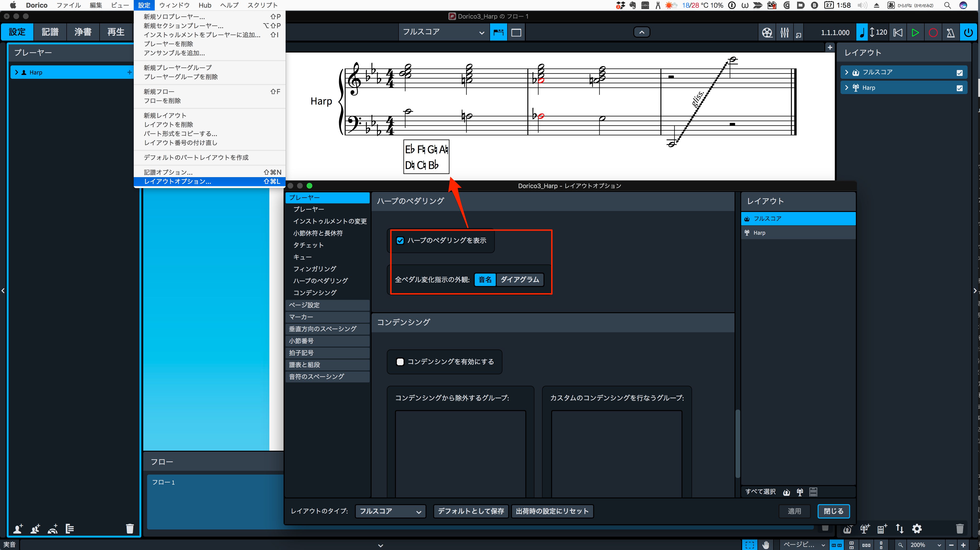Switch to 浄書 mode tab
The image size is (980, 550).
pos(83,32)
